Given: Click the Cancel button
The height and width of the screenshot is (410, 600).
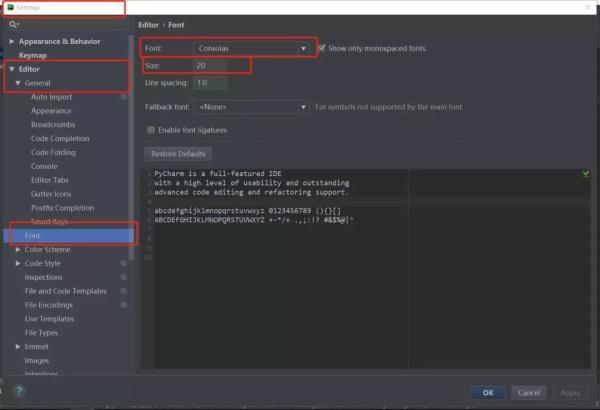Looking at the screenshot, I should (529, 393).
